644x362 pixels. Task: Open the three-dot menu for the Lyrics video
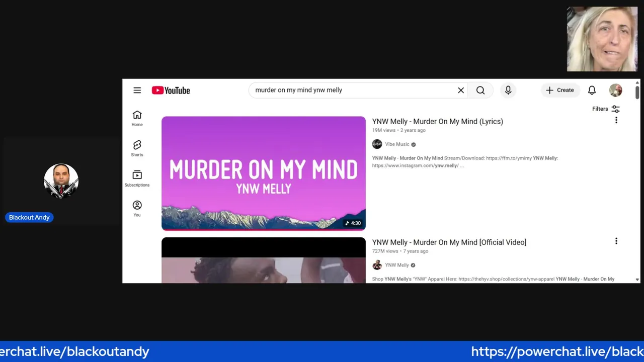tap(616, 120)
